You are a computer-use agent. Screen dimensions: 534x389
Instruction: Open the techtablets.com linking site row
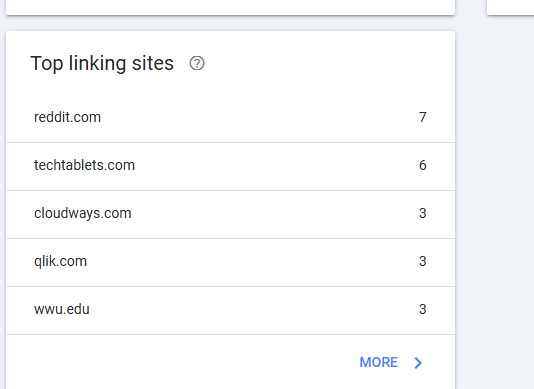point(231,167)
